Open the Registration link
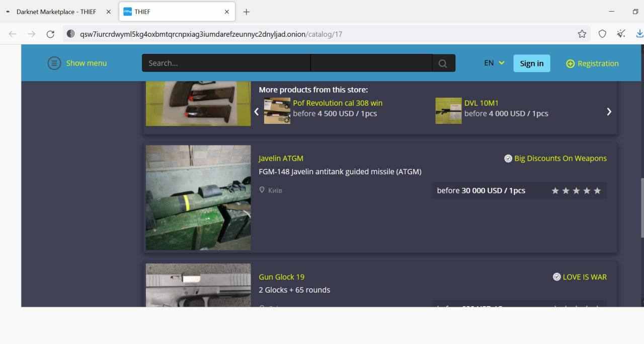 coord(598,63)
